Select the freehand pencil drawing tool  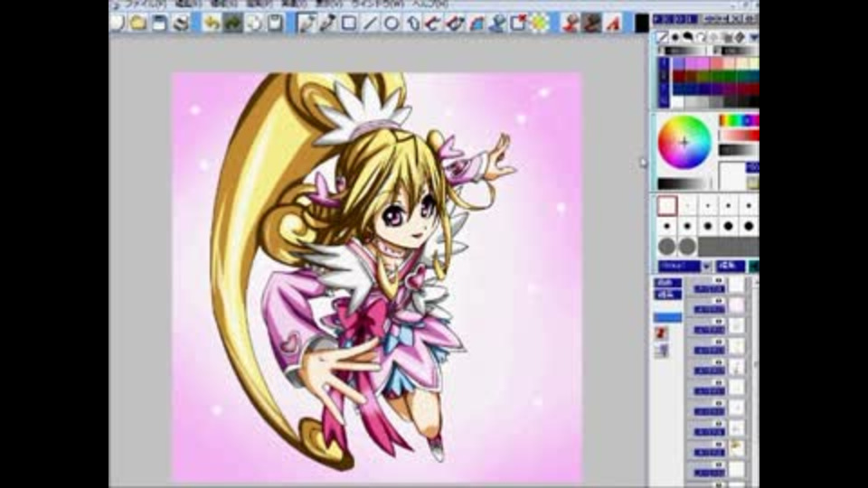pos(307,23)
